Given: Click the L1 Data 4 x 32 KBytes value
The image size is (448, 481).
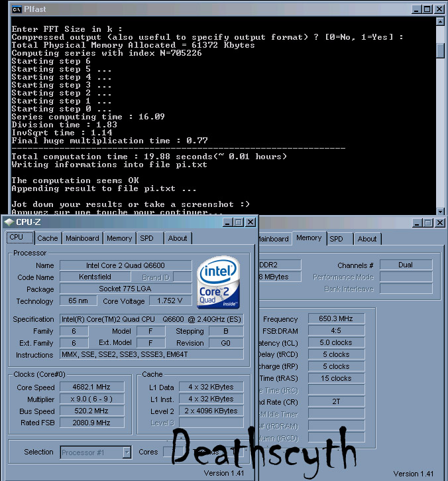Looking at the screenshot, I should (x=211, y=387).
